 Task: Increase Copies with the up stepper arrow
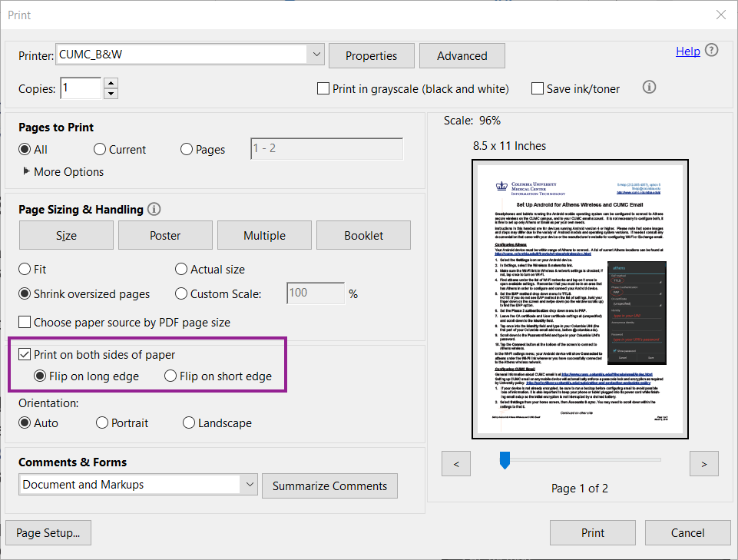coord(110,84)
